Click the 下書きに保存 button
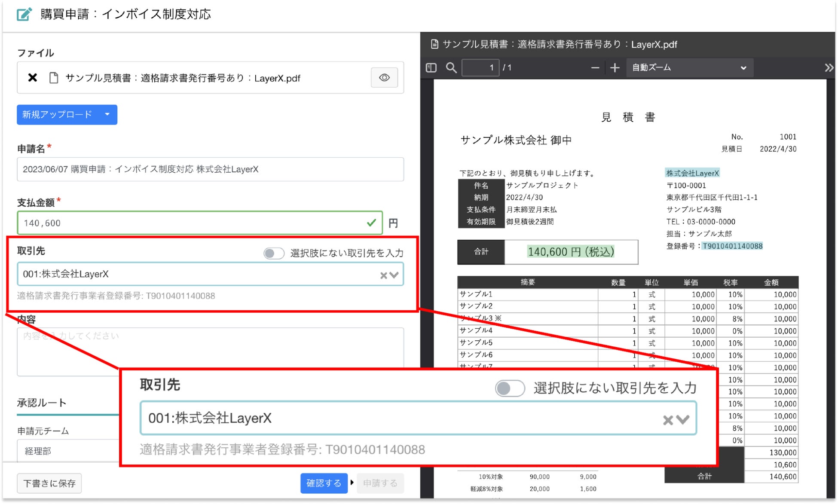Viewport: 838px width, 504px height. point(49,483)
